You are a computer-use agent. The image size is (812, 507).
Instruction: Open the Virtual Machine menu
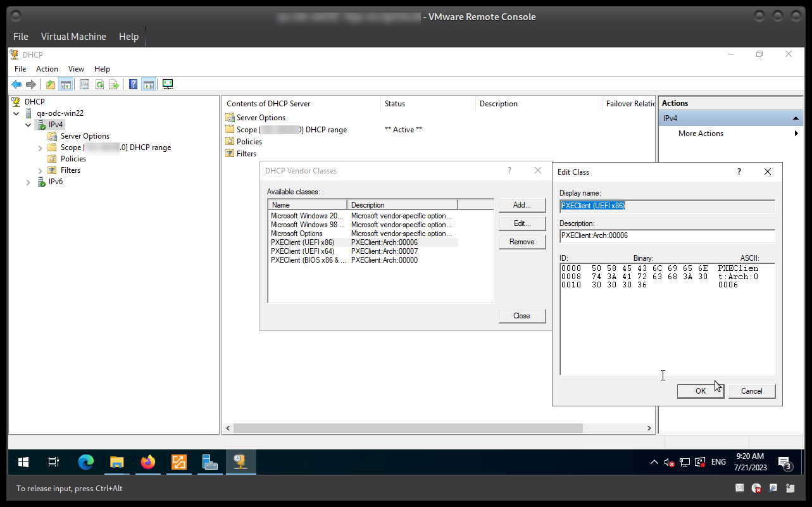point(73,36)
